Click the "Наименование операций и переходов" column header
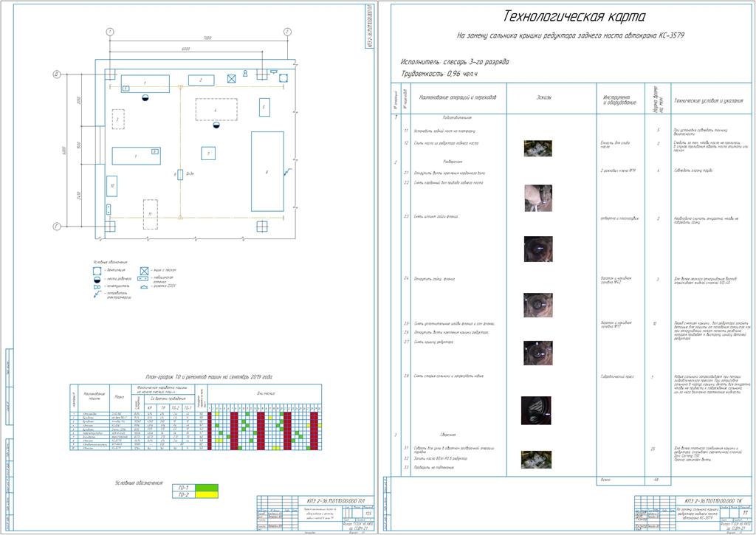756x535 pixels. [458, 97]
